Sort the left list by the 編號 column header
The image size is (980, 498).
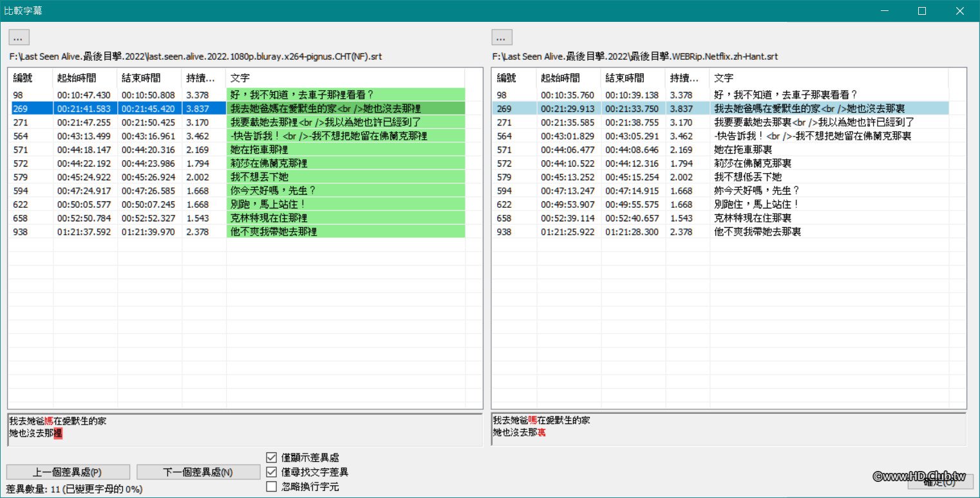click(31, 78)
